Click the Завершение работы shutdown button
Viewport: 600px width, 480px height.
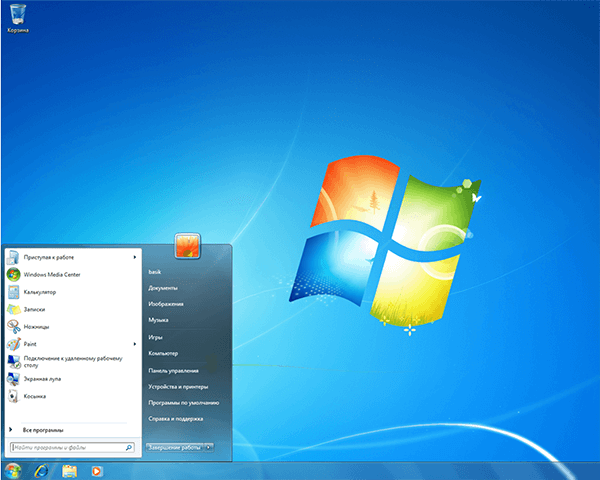[x=174, y=447]
